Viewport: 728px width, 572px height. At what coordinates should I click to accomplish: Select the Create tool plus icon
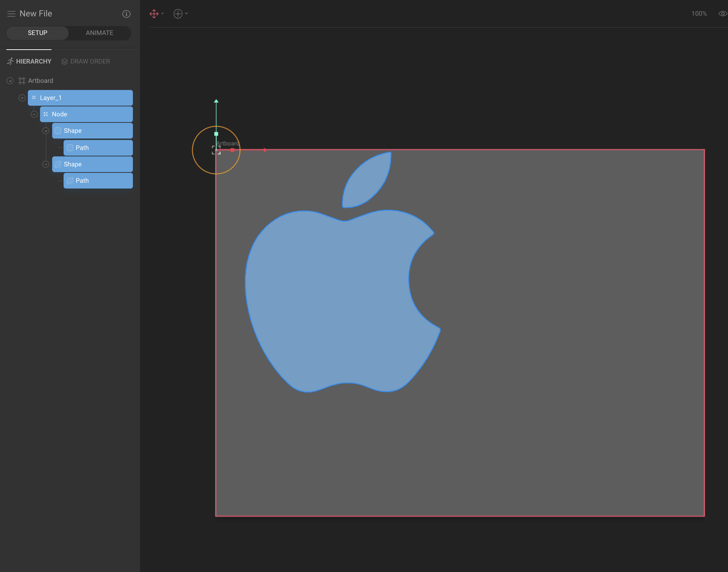[x=178, y=14]
